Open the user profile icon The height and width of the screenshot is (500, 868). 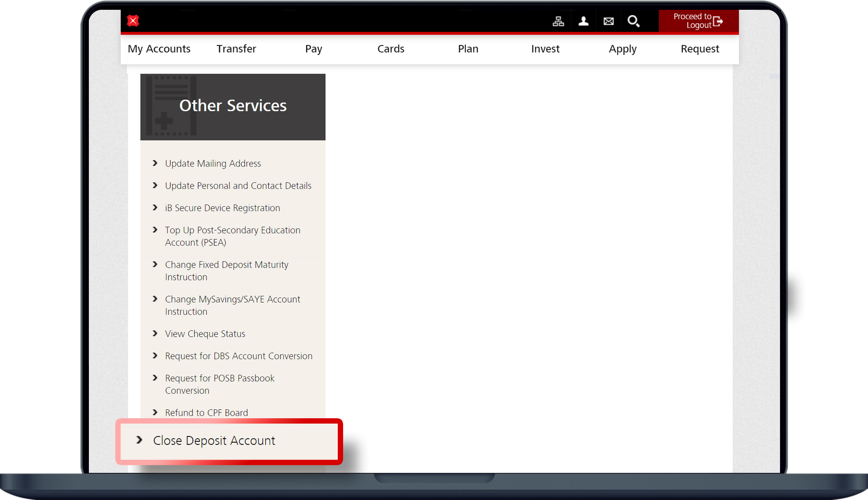click(583, 21)
